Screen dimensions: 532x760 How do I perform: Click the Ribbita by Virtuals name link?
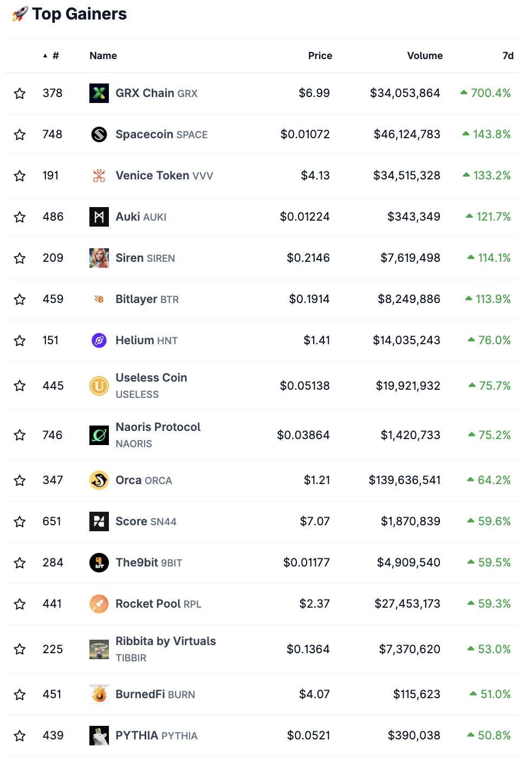[166, 641]
